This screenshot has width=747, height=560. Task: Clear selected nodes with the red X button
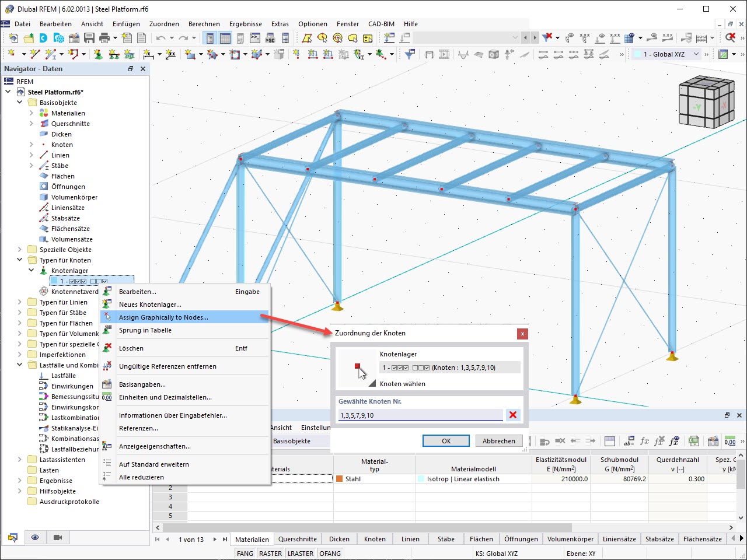point(513,415)
